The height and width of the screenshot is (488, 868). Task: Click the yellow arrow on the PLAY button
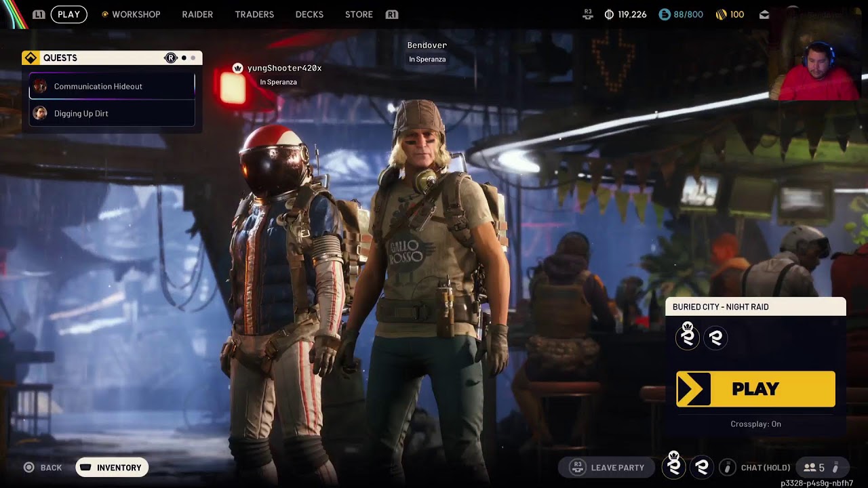[694, 389]
